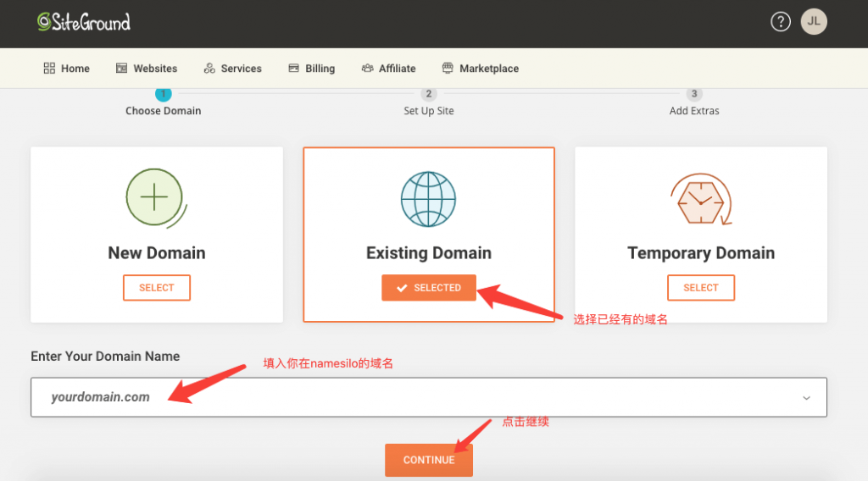Image resolution: width=868 pixels, height=481 pixels.
Task: Focus the domain name input field
Action: click(x=428, y=397)
